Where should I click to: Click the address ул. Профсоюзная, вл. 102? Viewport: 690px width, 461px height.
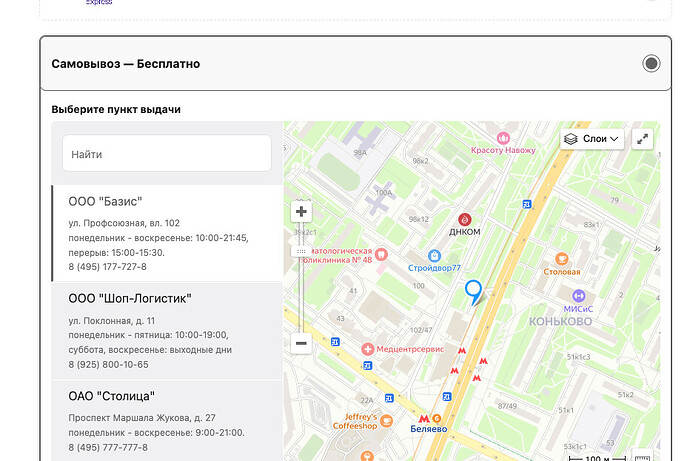(x=124, y=223)
